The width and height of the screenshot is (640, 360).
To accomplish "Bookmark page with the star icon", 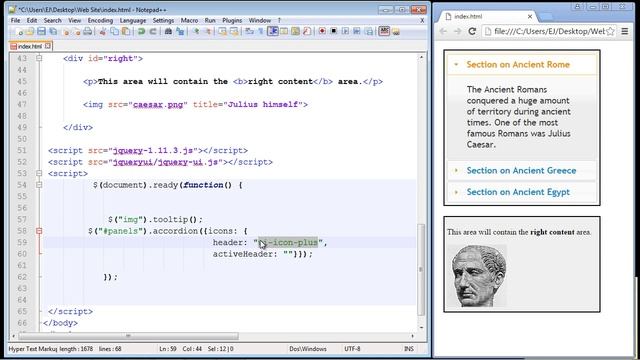I will click(610, 31).
